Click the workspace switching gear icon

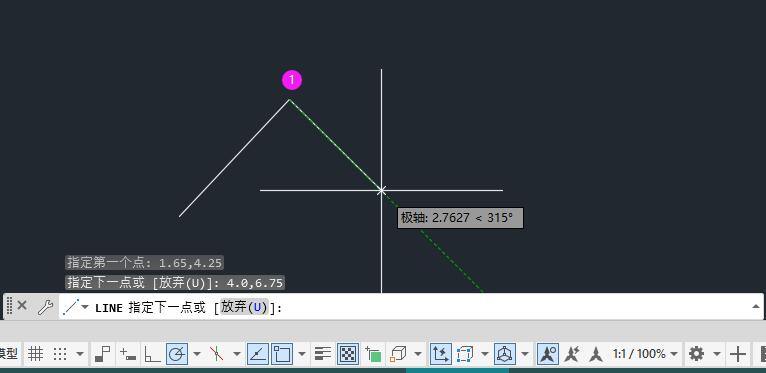pyautogui.click(x=696, y=353)
